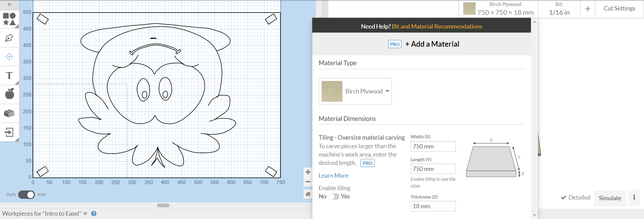Zoom out on the canvas
644x219 pixels.
pyautogui.click(x=308, y=182)
